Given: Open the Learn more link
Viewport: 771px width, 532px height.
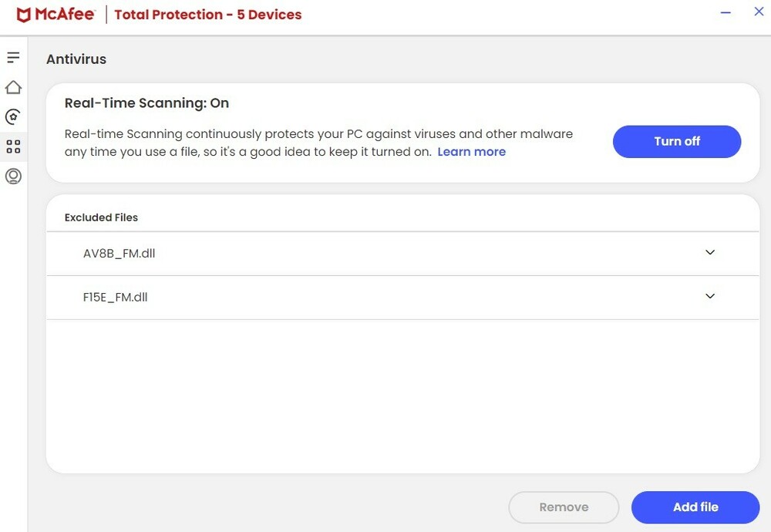Looking at the screenshot, I should tap(471, 152).
